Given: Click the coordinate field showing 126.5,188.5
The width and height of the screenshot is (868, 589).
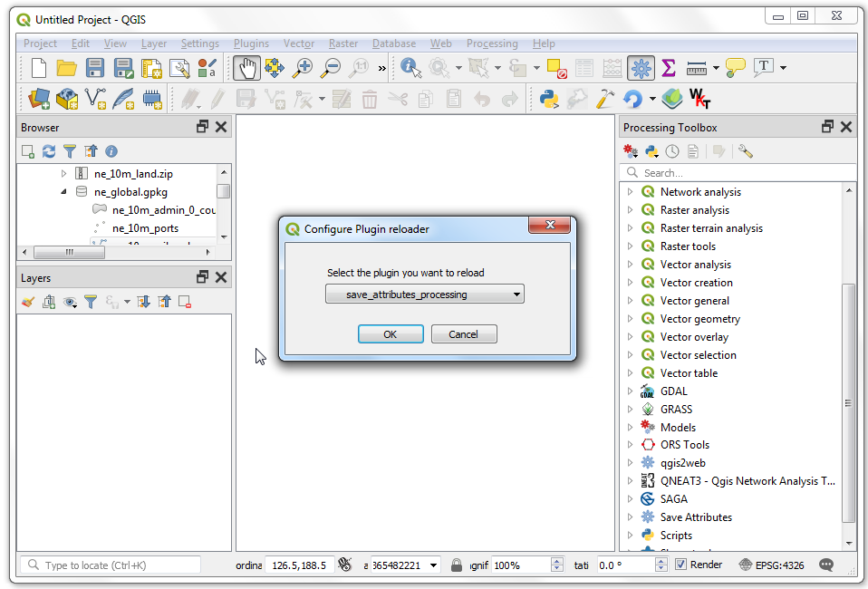Looking at the screenshot, I should click(300, 565).
